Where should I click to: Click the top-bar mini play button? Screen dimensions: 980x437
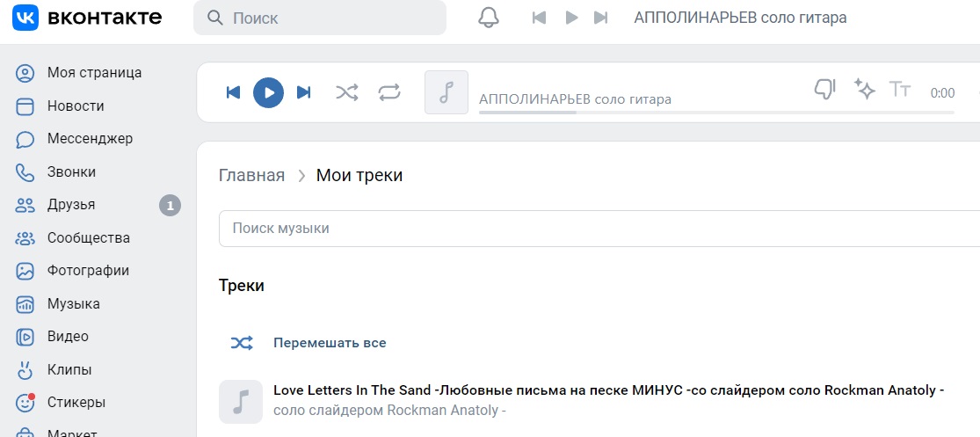tap(571, 18)
